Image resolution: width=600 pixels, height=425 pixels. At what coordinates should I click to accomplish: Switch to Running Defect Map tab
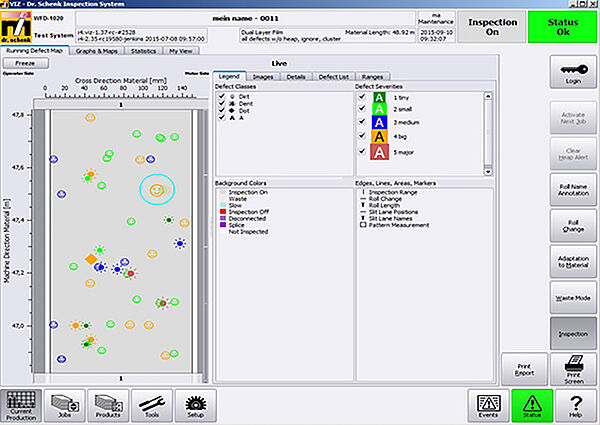point(34,51)
